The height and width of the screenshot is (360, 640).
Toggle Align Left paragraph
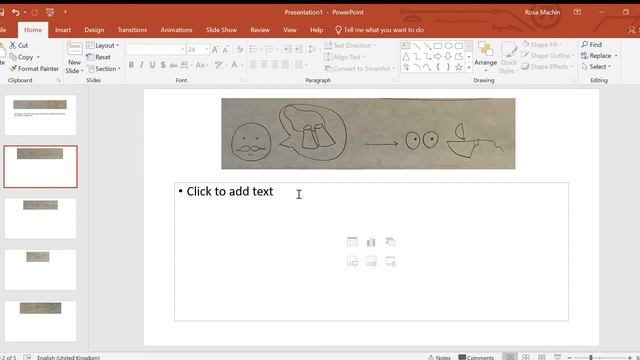[253, 64]
